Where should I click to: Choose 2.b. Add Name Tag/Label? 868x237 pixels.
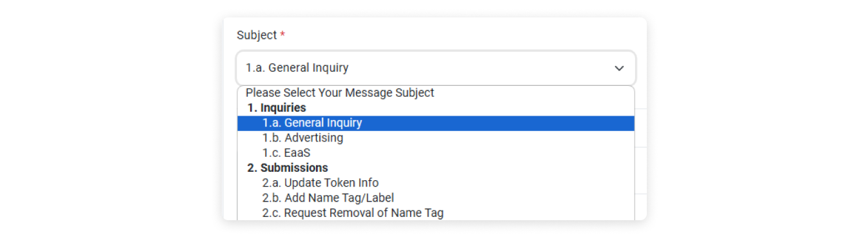point(436,198)
